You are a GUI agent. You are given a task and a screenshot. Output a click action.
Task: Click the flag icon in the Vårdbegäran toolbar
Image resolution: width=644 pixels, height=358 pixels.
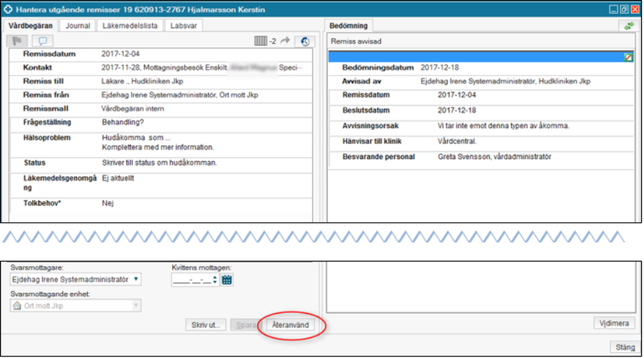(20, 41)
